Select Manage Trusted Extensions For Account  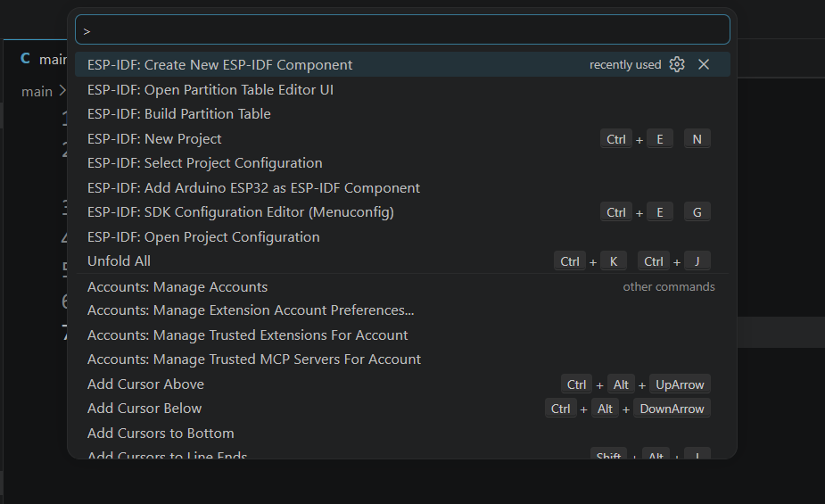(248, 335)
